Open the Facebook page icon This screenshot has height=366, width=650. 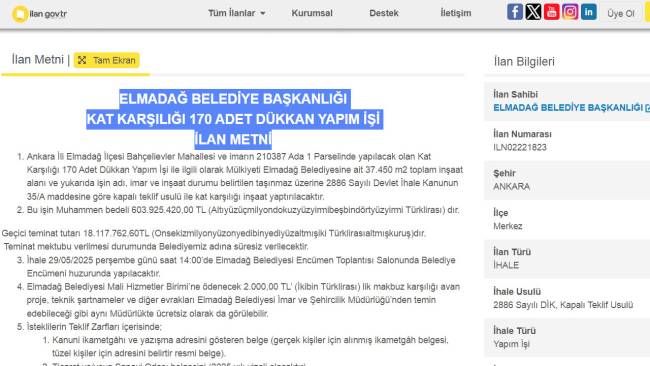click(514, 12)
